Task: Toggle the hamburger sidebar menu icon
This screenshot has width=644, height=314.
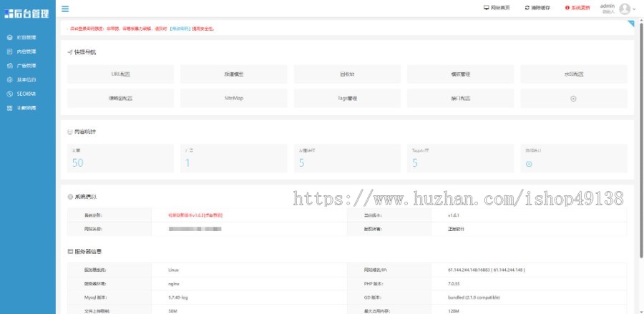Action: (65, 9)
